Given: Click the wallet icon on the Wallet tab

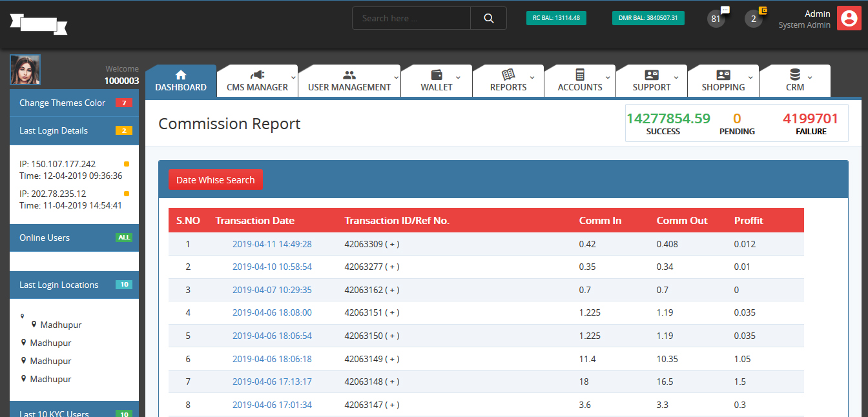Looking at the screenshot, I should pos(437,74).
